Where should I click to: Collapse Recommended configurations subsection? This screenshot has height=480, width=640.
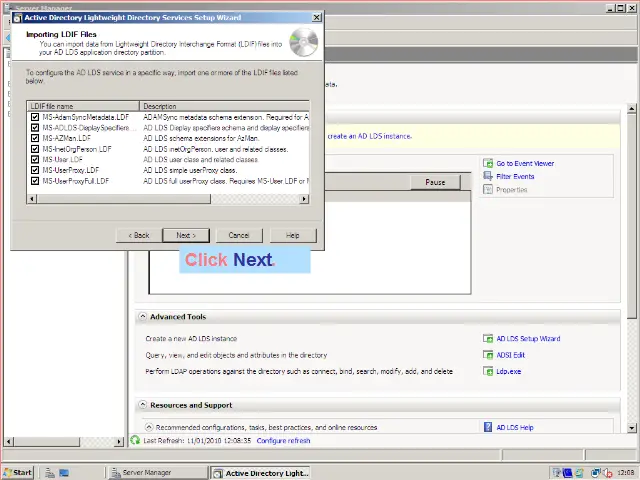[x=149, y=427]
